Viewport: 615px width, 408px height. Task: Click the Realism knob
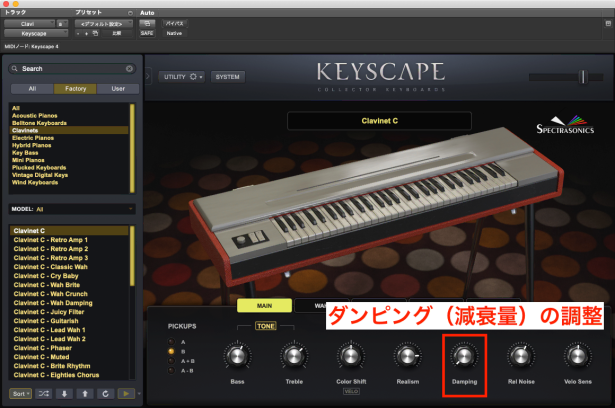click(408, 356)
